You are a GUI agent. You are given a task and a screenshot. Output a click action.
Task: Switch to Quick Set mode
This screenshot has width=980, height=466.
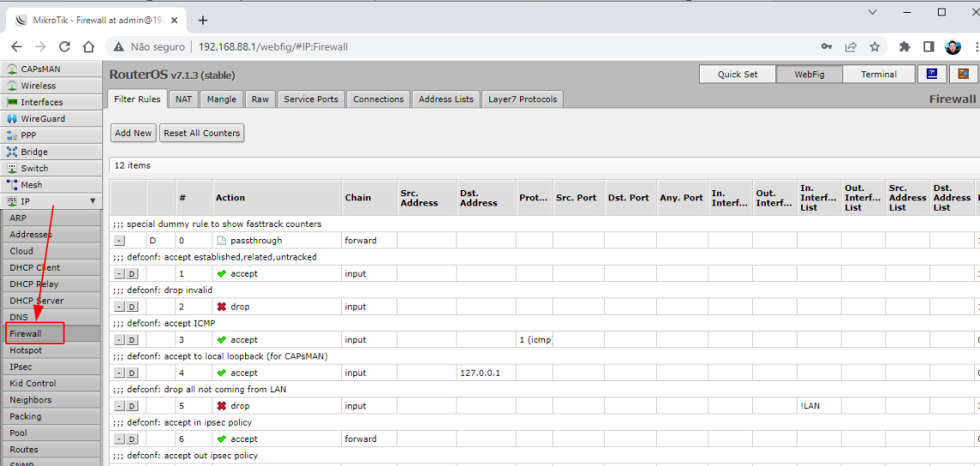738,74
